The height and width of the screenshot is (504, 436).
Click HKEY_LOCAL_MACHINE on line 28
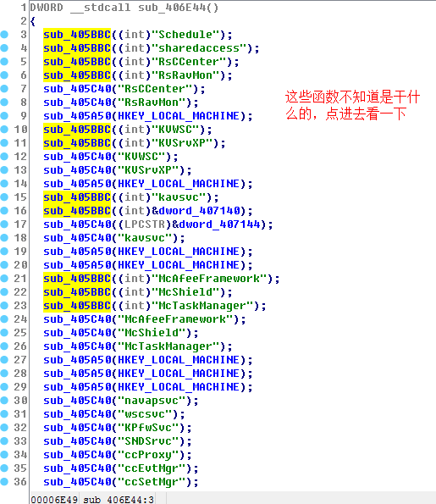pos(179,374)
